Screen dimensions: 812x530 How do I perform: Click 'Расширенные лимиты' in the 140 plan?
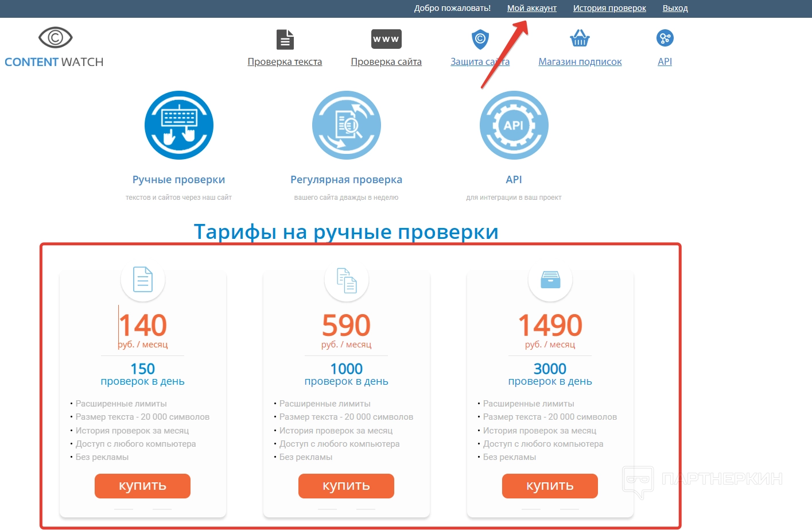[121, 404]
